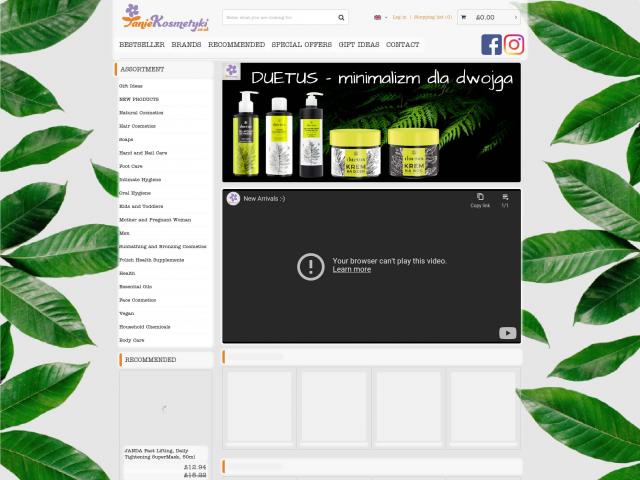This screenshot has height=480, width=640.
Task: Select Hand and Nail Care category
Action: pyautogui.click(x=143, y=153)
